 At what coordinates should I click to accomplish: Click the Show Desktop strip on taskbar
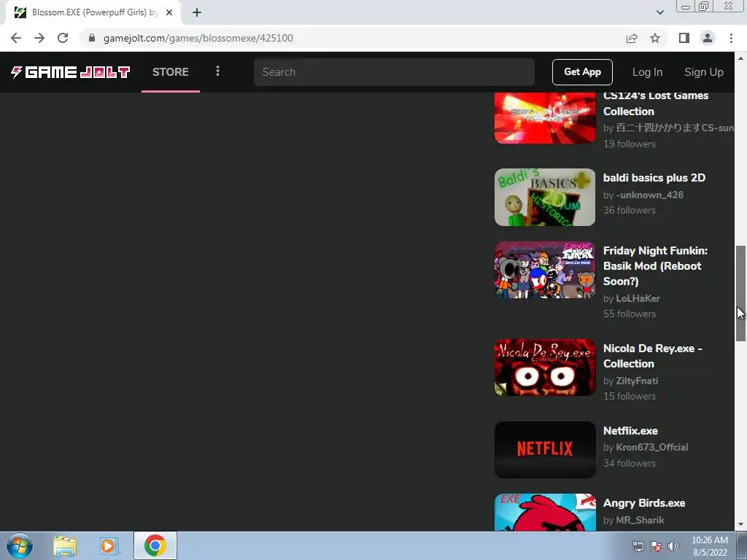click(x=742, y=545)
